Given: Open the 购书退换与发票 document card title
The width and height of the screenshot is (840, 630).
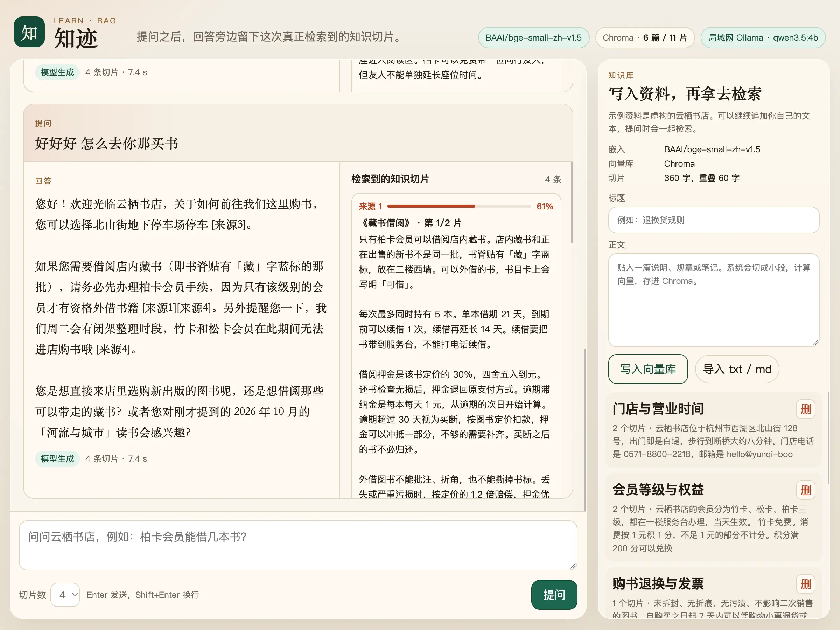Looking at the screenshot, I should point(658,584).
